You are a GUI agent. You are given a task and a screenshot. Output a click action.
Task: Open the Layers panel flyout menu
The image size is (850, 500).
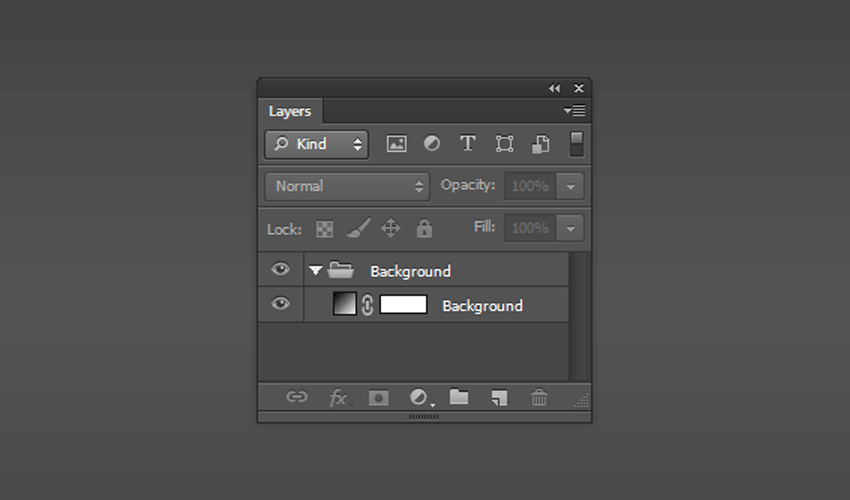574,111
